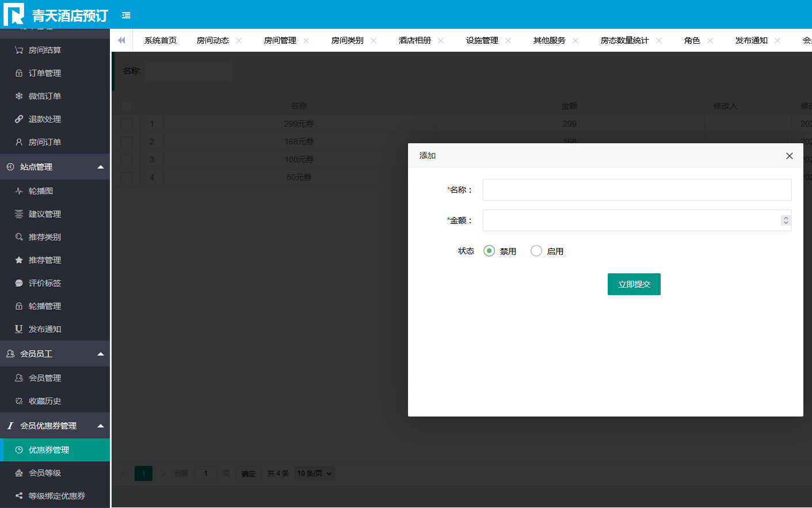Click the 青天酒店预订 logo icon
The height and width of the screenshot is (508, 812).
pos(14,14)
